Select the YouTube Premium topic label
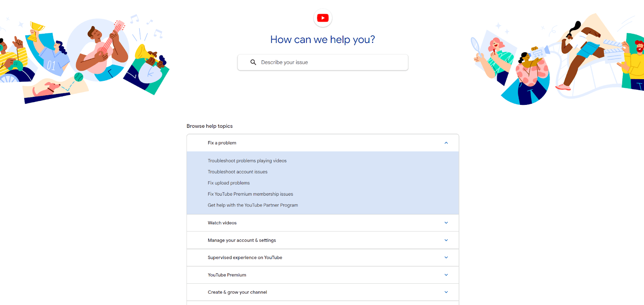644x305 pixels. 227,275
